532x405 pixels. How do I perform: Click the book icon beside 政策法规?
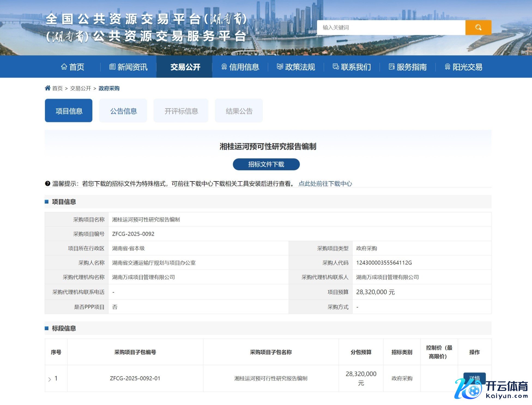[x=280, y=67]
